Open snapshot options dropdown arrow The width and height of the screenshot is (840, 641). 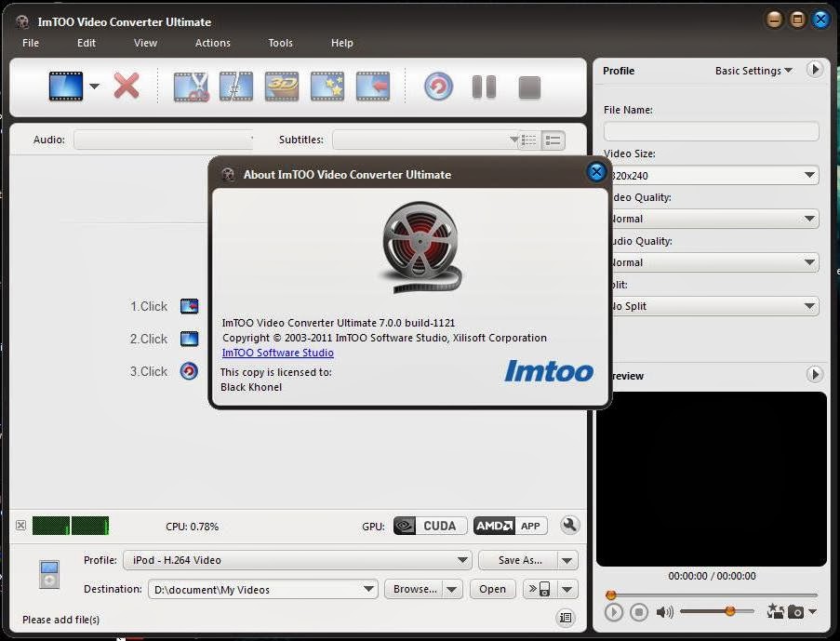click(813, 611)
